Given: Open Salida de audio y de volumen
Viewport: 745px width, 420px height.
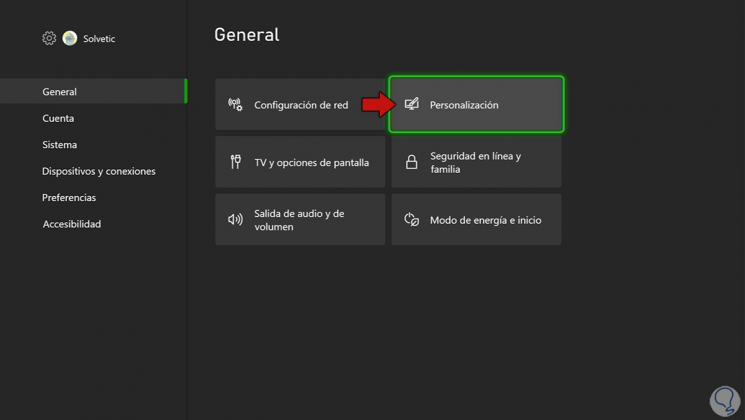Looking at the screenshot, I should [300, 220].
